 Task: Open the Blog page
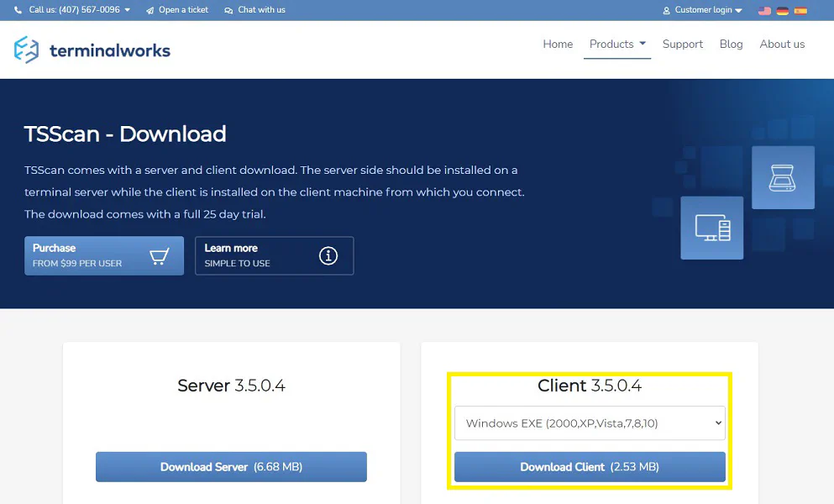point(731,45)
